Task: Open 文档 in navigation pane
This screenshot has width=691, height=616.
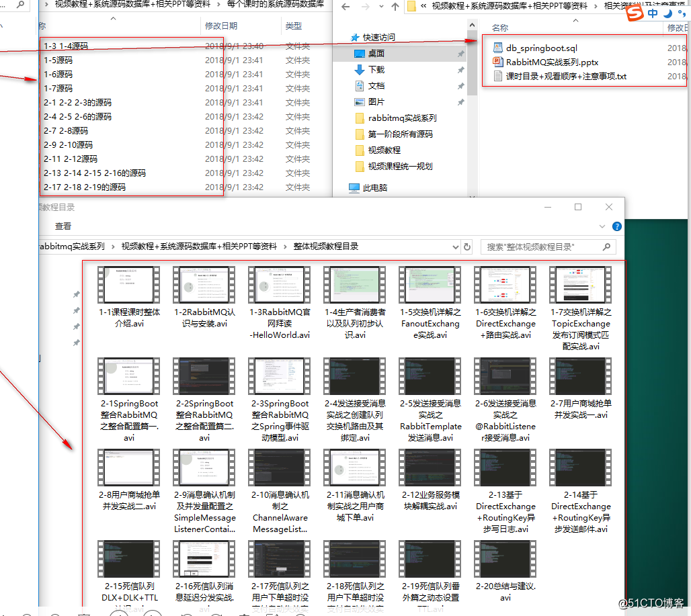Action: tap(376, 86)
